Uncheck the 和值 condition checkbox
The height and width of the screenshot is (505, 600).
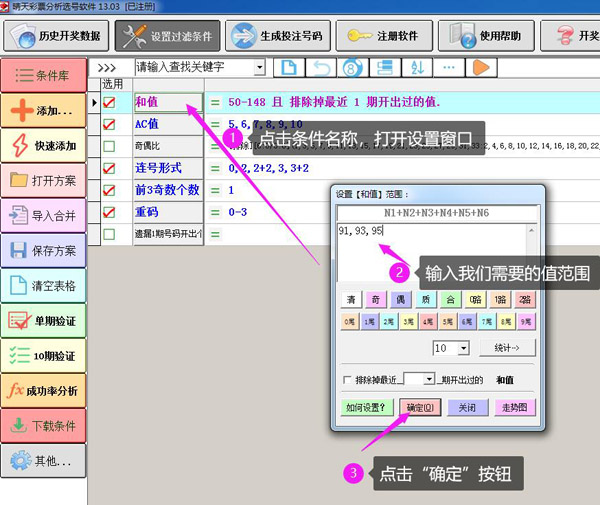(x=110, y=102)
